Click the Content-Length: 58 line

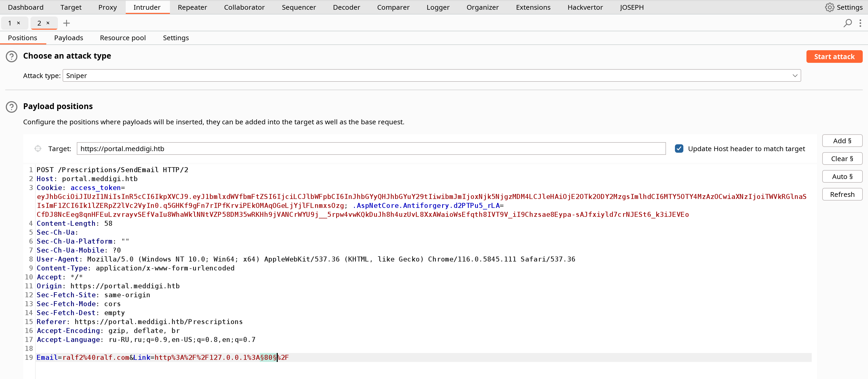point(74,223)
